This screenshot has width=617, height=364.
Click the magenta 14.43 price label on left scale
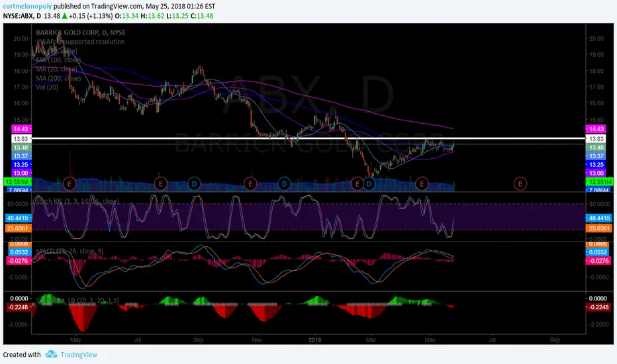[x=21, y=129]
